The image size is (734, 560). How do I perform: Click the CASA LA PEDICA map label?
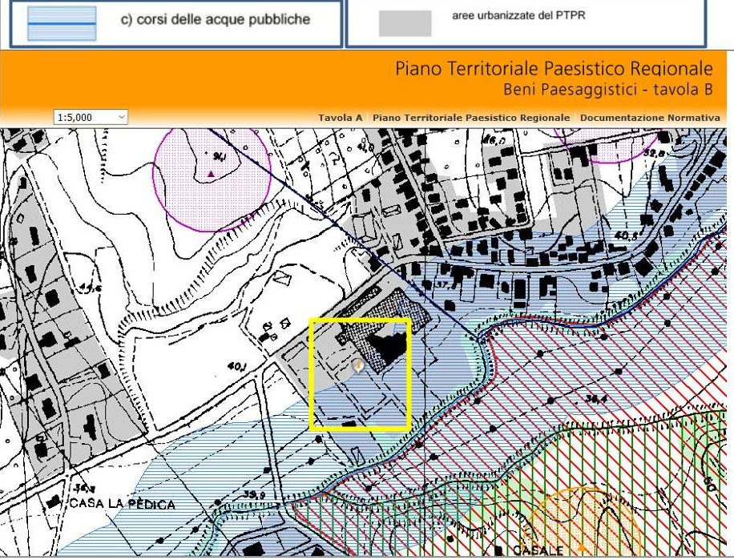pos(122,505)
